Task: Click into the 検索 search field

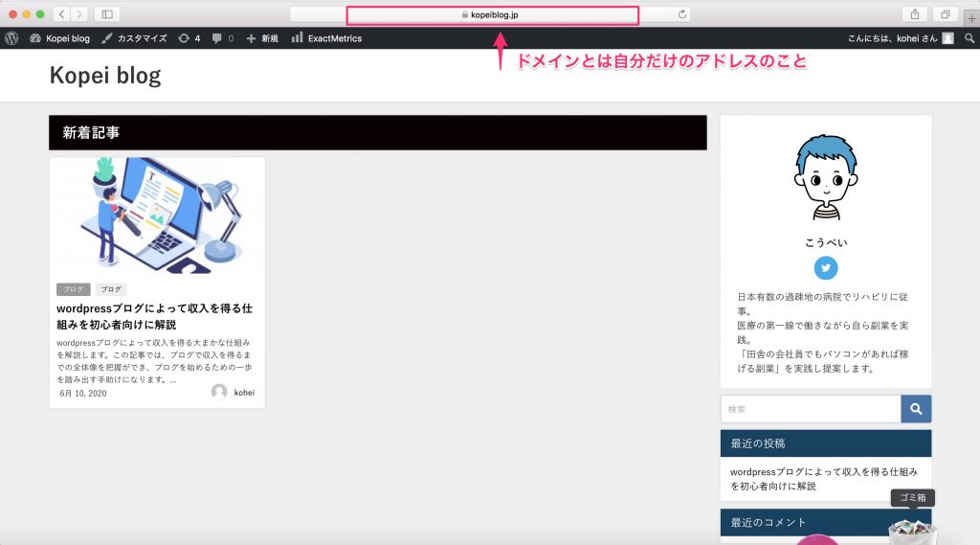Action: pyautogui.click(x=810, y=409)
